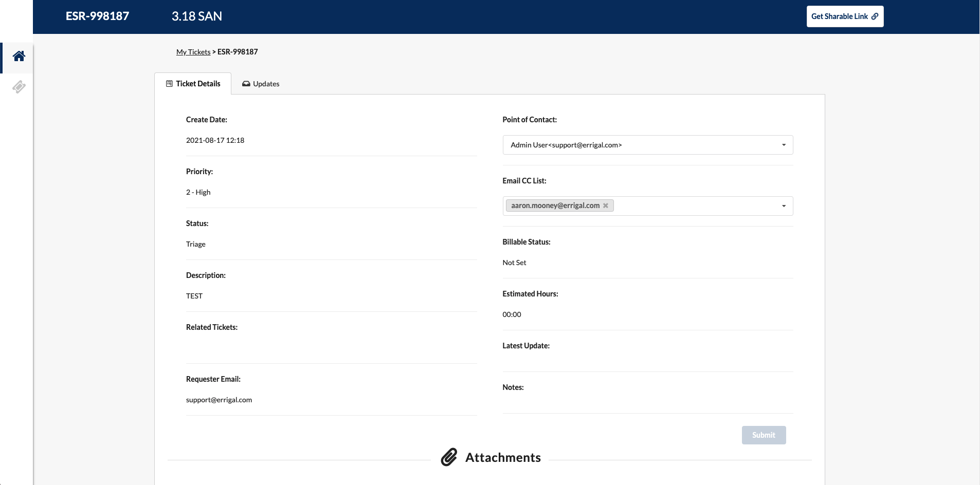
Task: Open the Email CC List dropdown arrow
Action: 784,206
